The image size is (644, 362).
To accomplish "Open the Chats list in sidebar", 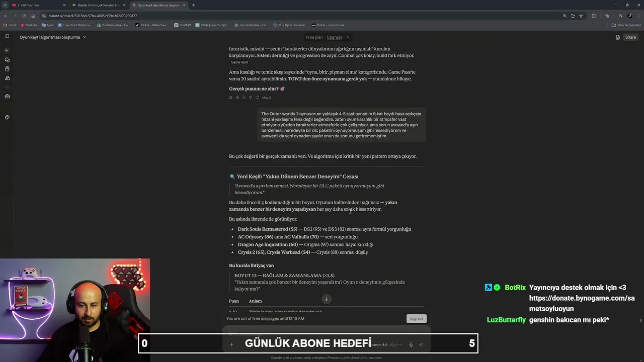I will point(7,60).
